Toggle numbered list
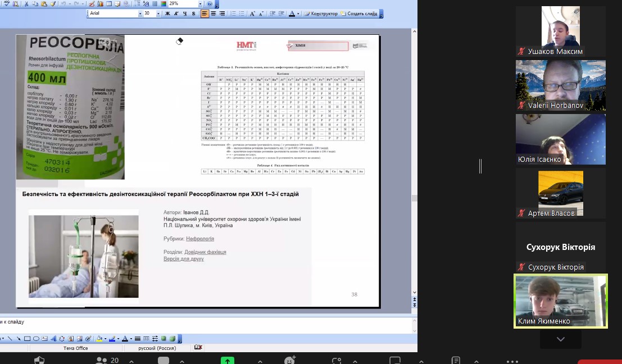This screenshot has height=364, width=622. pyautogui.click(x=233, y=13)
